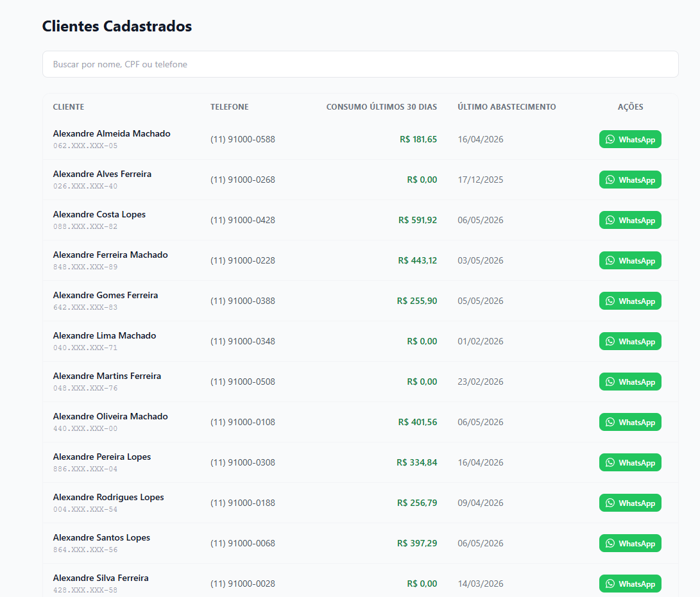700x597 pixels.
Task: Select client name Alexandre Pereira Lopes
Action: tap(102, 457)
